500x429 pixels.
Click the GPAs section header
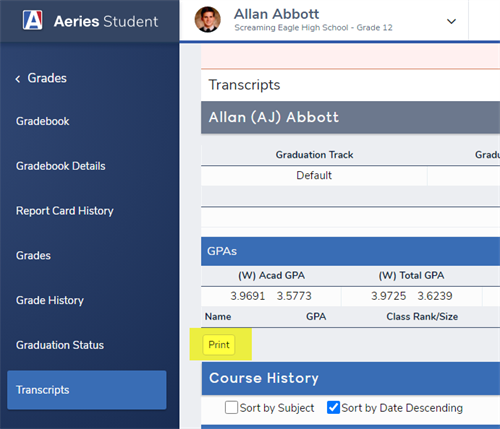pos(350,251)
